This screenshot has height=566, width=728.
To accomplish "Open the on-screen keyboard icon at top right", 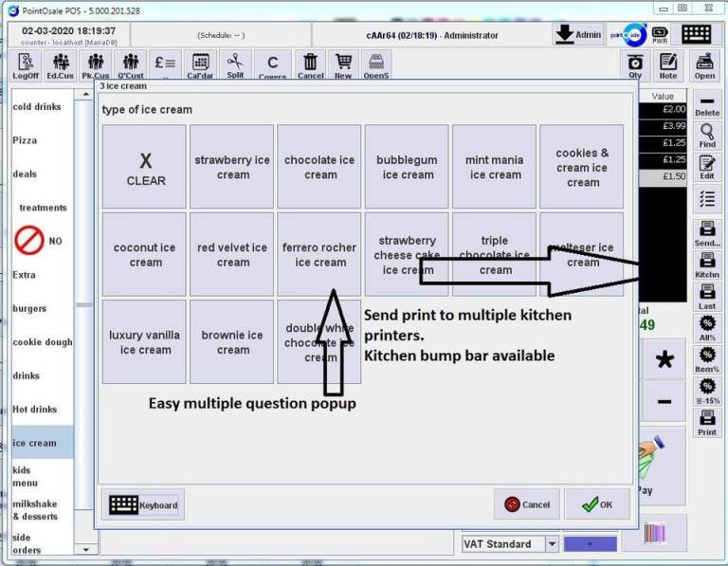I will click(697, 34).
